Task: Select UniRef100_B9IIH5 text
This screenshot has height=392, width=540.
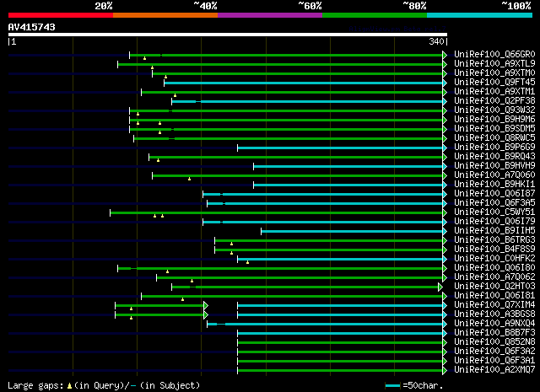Action: [x=494, y=231]
